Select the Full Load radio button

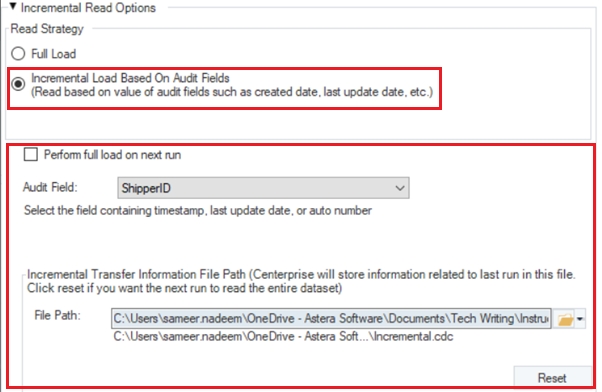point(18,53)
